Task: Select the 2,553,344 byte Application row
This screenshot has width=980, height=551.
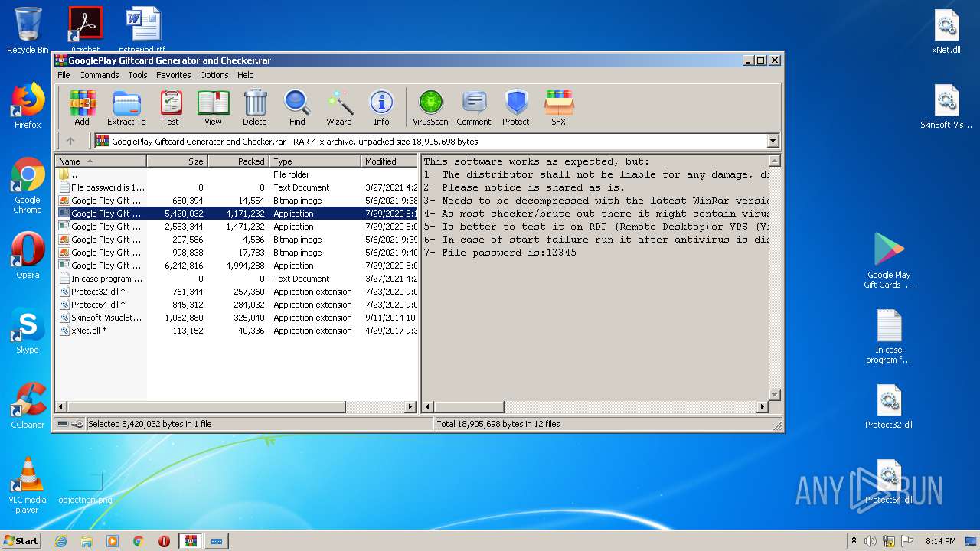Action: pyautogui.click(x=237, y=227)
